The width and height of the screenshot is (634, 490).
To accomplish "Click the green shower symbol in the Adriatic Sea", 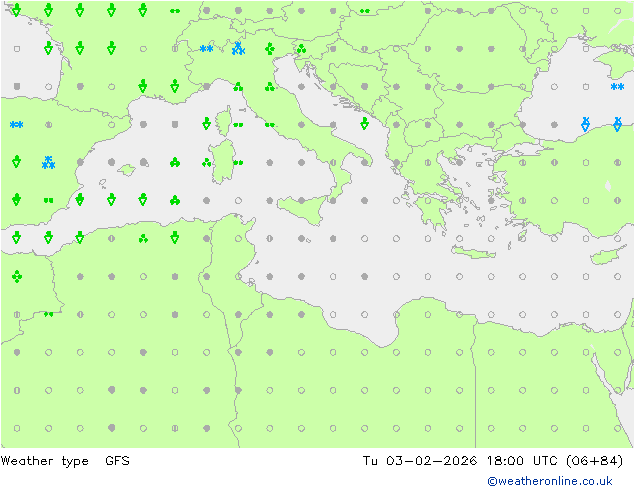I will (x=364, y=123).
